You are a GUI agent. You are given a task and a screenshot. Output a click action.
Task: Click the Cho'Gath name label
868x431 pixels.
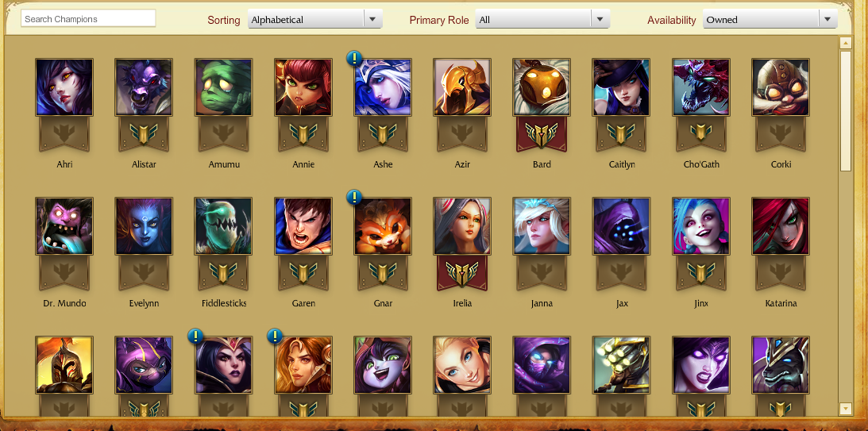700,164
